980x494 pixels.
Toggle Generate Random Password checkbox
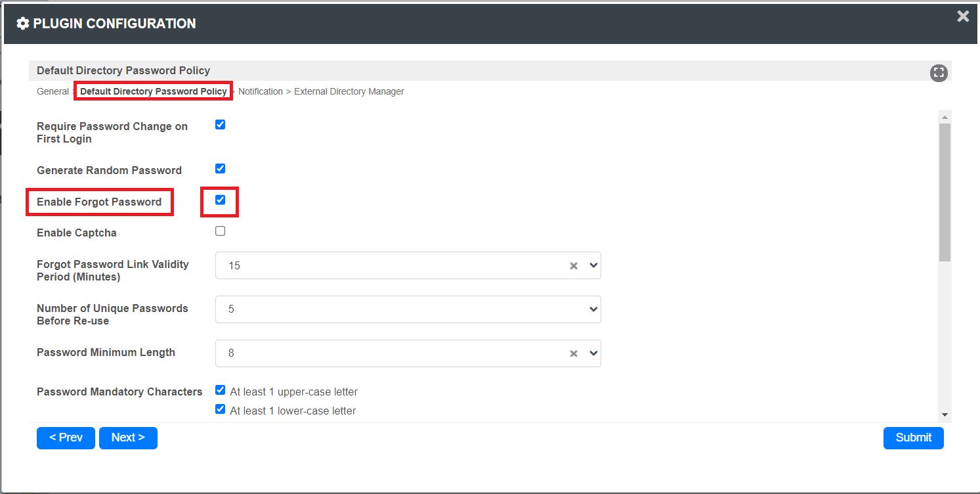pos(221,169)
